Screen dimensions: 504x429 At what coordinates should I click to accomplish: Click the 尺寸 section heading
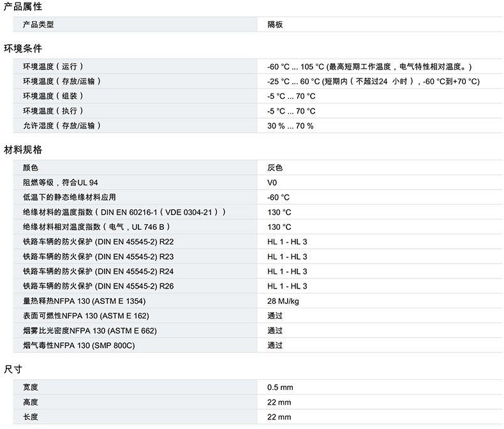(13, 370)
